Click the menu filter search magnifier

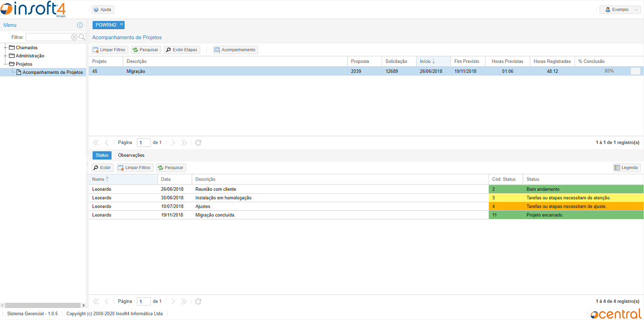click(82, 37)
